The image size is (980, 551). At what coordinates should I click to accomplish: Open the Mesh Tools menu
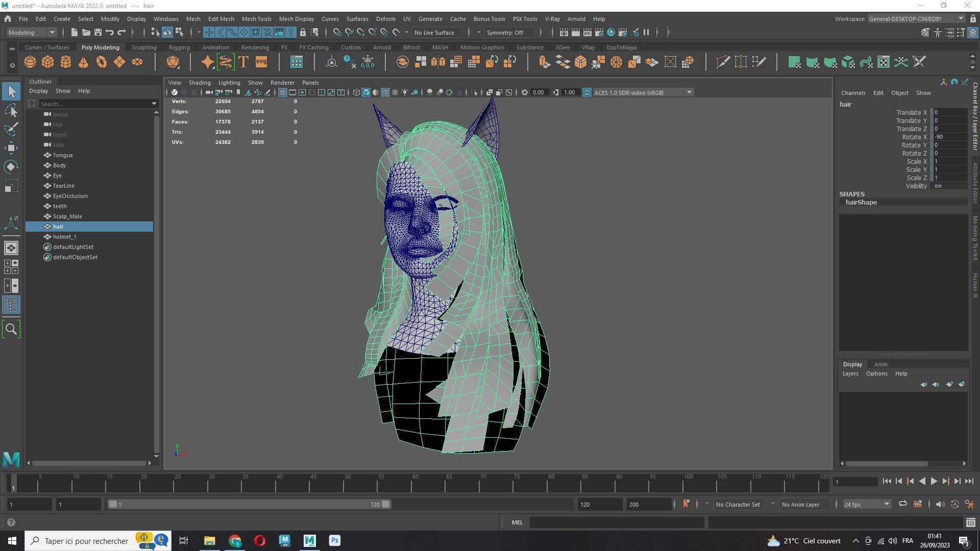pyautogui.click(x=256, y=19)
